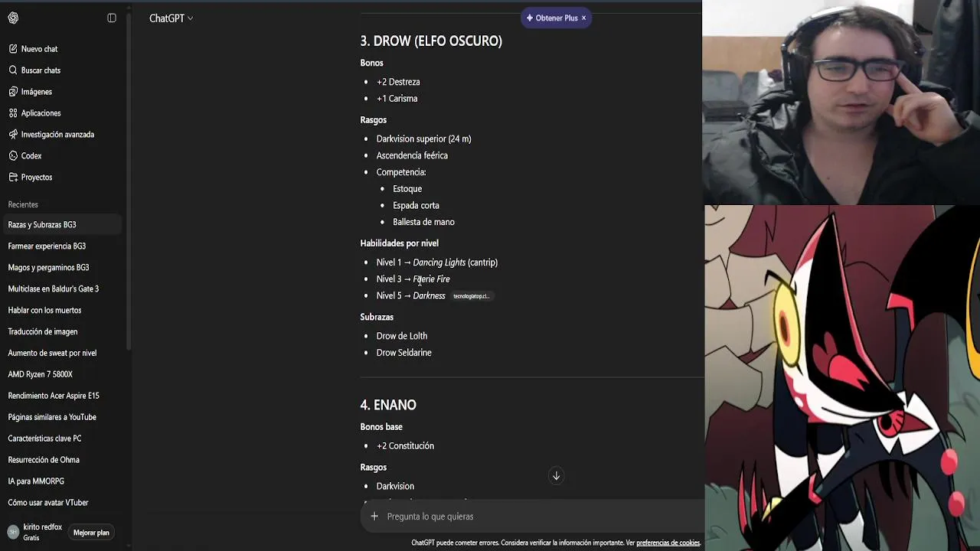This screenshot has width=980, height=551.
Task: Open kirito redfox account menu
Action: pyautogui.click(x=35, y=532)
